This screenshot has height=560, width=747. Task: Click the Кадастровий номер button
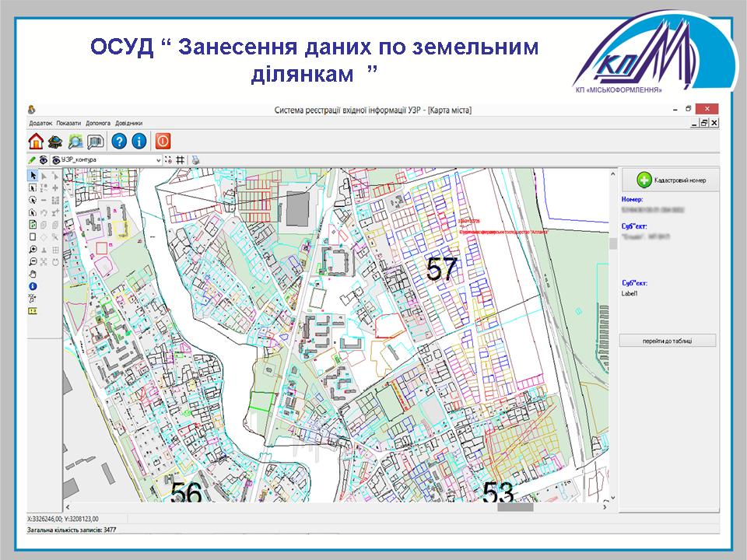[x=668, y=180]
